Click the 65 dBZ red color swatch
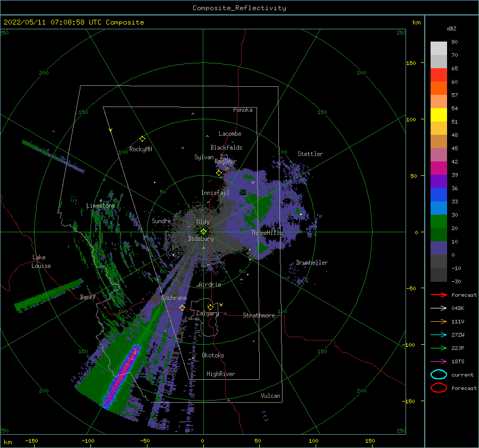This screenshot has width=479, height=448. tap(439, 75)
